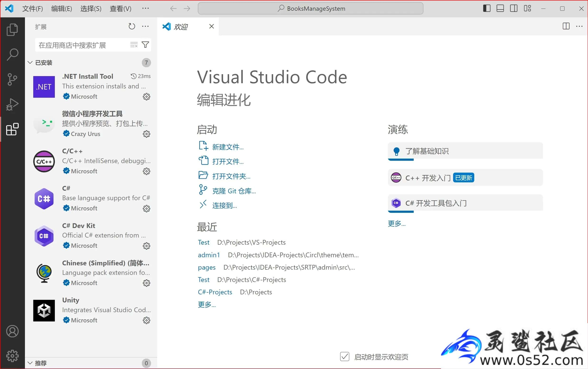Click 打开文件... link
Viewport: 588px width, 369px height.
(x=228, y=162)
